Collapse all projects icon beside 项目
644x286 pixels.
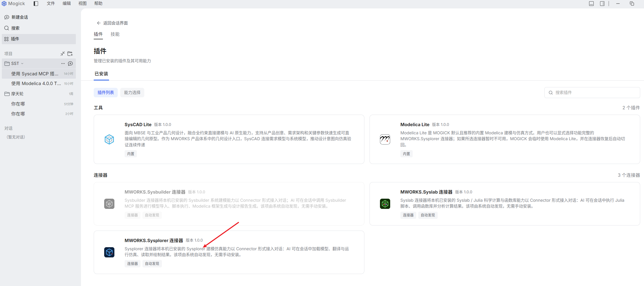[63, 54]
